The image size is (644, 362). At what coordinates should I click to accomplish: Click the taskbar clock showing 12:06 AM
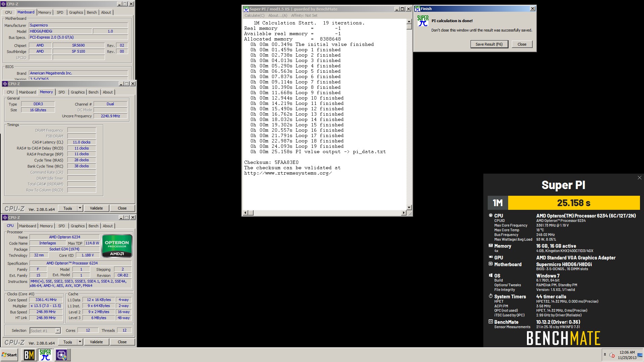pyautogui.click(x=627, y=355)
